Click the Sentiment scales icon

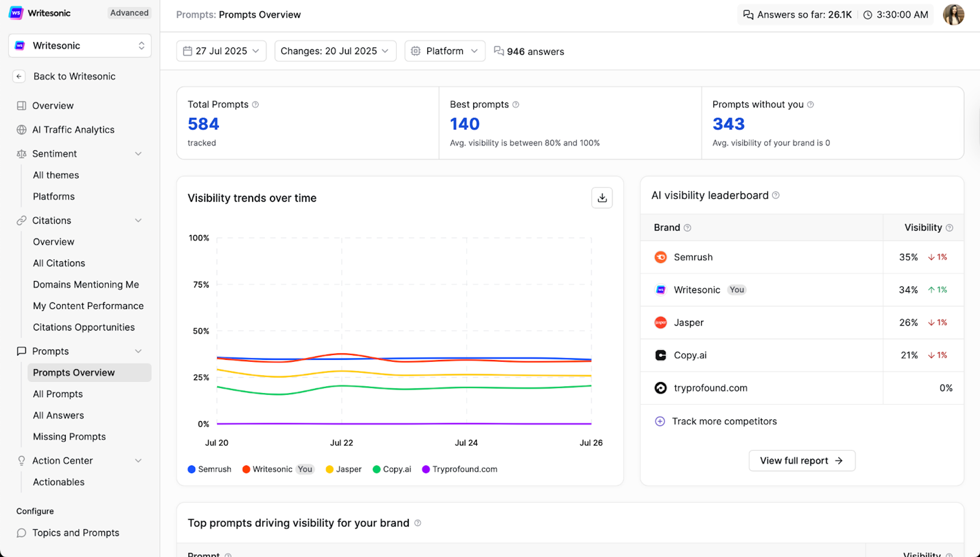pos(21,154)
